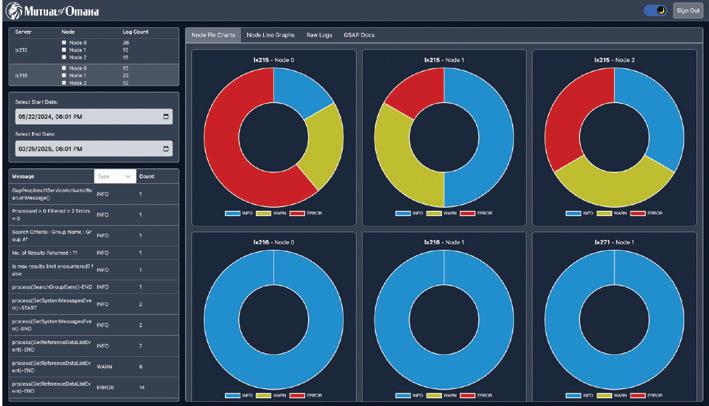The height and width of the screenshot is (406, 709).
Task: Check Node 2 checkbox for server lx215
Action: pos(64,57)
